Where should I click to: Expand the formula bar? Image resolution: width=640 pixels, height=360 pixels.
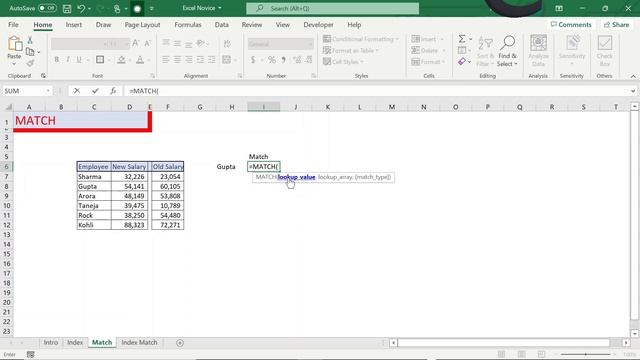pos(633,91)
